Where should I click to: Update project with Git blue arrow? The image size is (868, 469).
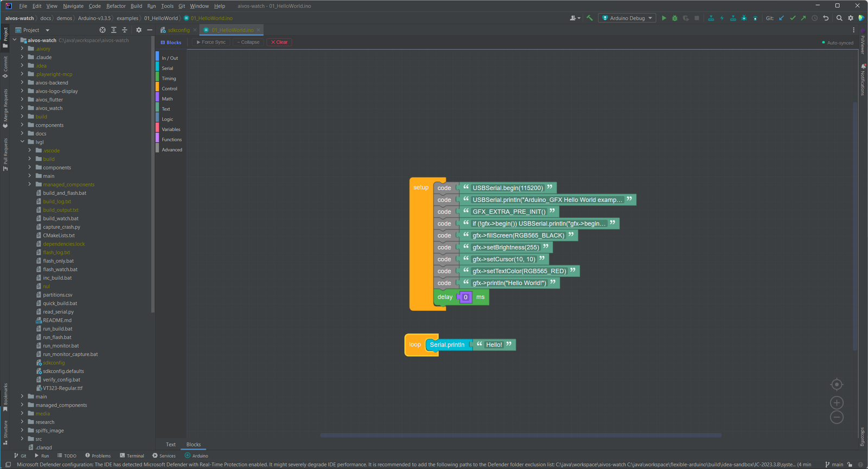click(x=782, y=18)
